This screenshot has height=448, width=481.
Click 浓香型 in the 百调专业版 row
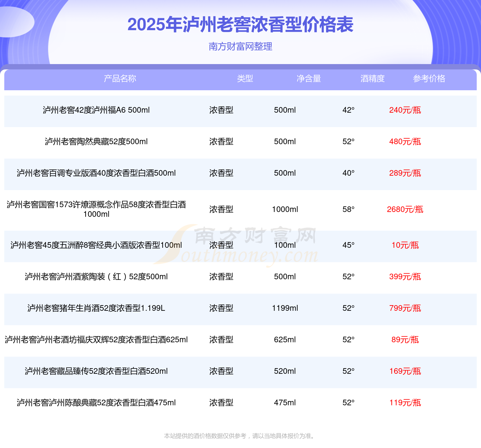click(x=221, y=173)
